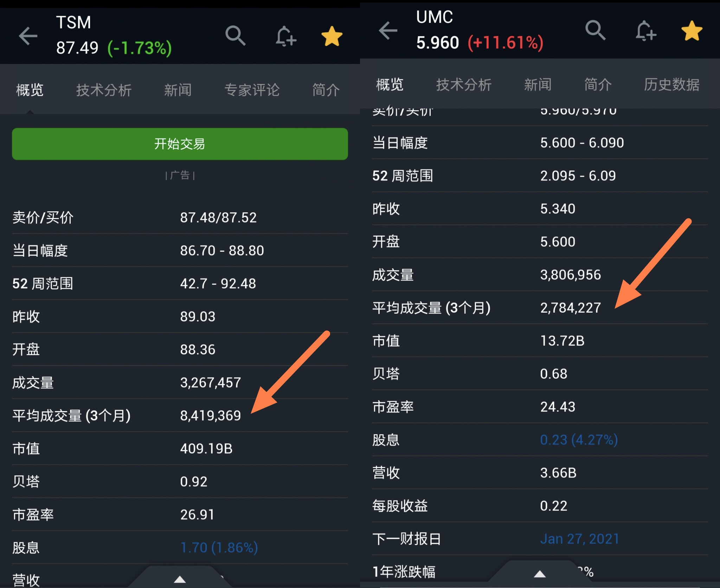720x588 pixels.
Task: Add a price alert for TSM
Action: coord(285,36)
